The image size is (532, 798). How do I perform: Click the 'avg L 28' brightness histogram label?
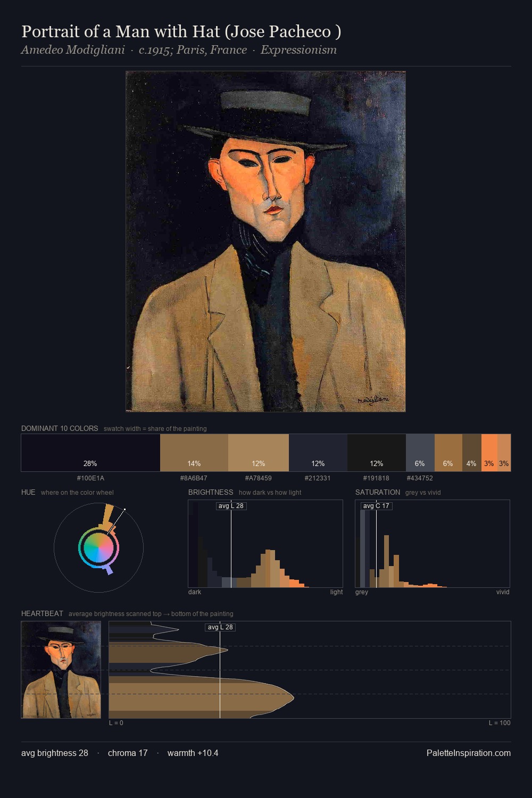(x=231, y=506)
